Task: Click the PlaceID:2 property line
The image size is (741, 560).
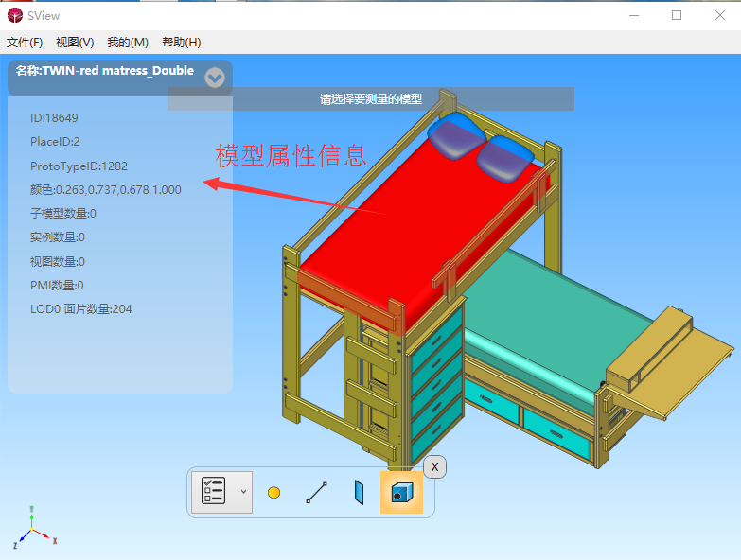Action: (55, 142)
